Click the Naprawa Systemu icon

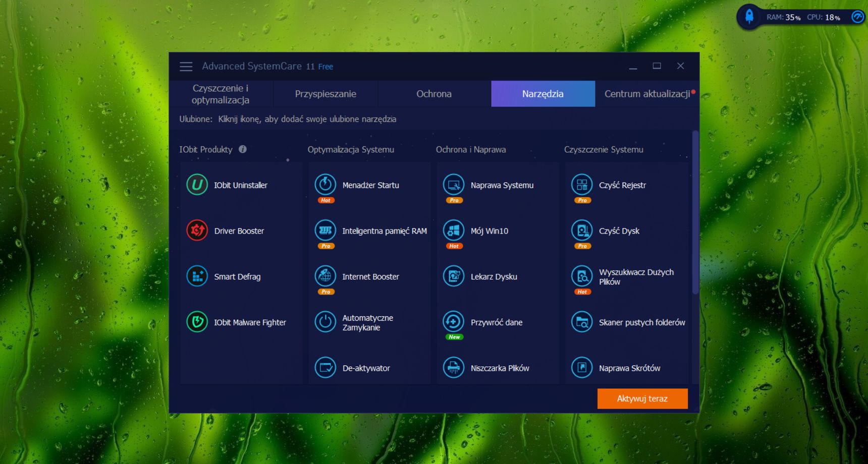(454, 185)
